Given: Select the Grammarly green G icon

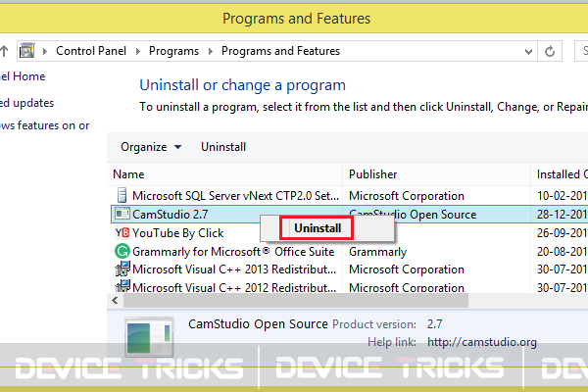Looking at the screenshot, I should (122, 251).
